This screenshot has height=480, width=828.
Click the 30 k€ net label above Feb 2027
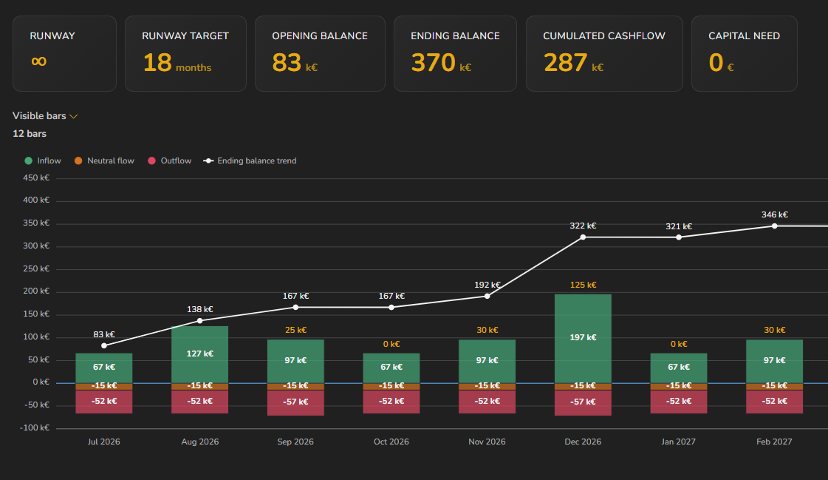[x=774, y=330]
